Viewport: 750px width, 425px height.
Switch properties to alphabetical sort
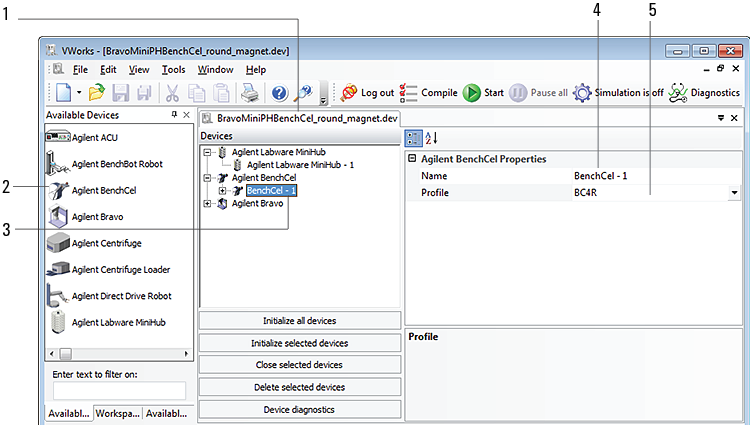[431, 138]
